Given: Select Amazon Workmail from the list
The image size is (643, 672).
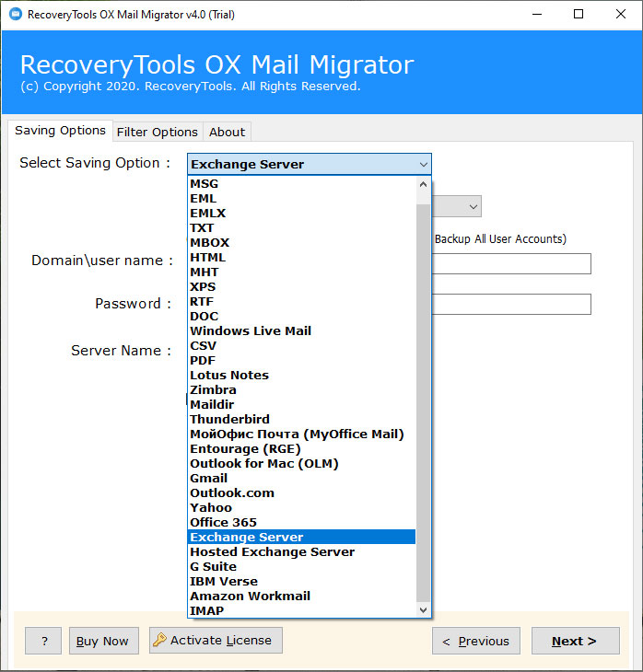Looking at the screenshot, I should point(302,596).
